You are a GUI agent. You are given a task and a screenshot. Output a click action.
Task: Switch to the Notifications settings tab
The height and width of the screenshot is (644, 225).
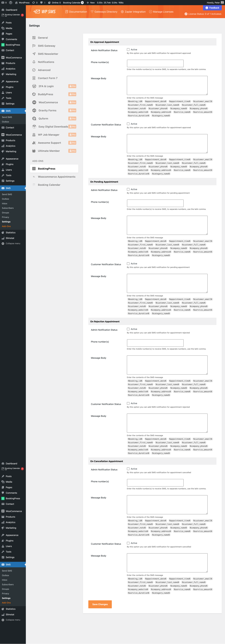click(x=54, y=62)
